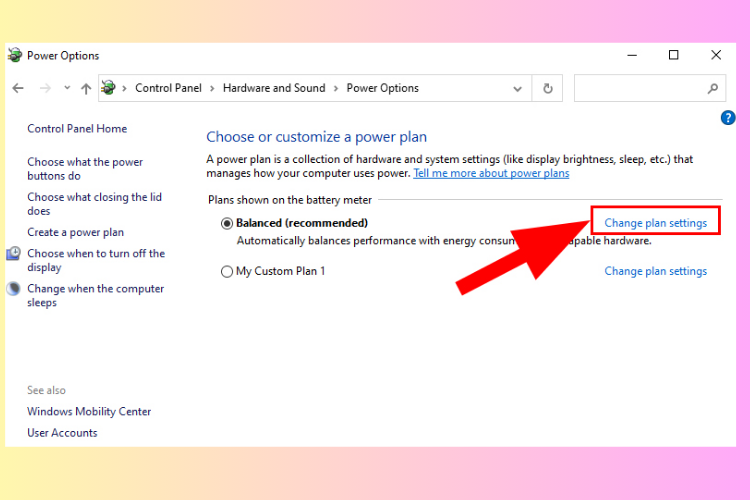Viewport: 750px width, 500px height.
Task: Click the 'Choose or customize a power plan' heading
Action: 316,137
